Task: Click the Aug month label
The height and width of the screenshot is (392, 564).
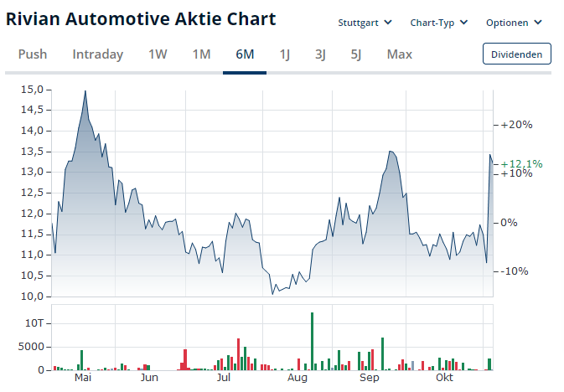Action: 298,378
